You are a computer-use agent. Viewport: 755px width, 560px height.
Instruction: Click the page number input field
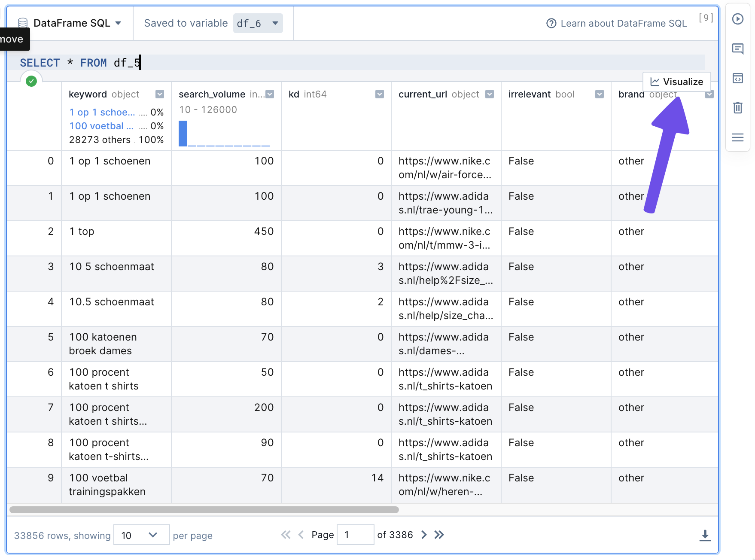coord(355,535)
